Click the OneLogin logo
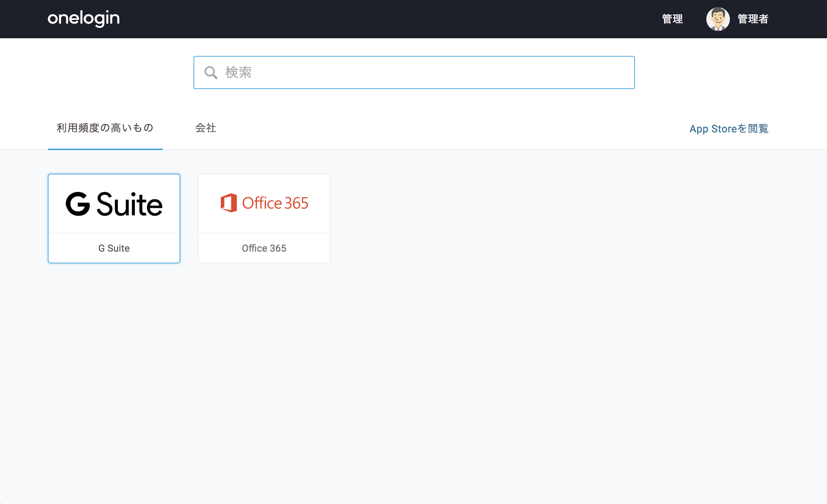827x504 pixels. click(84, 18)
